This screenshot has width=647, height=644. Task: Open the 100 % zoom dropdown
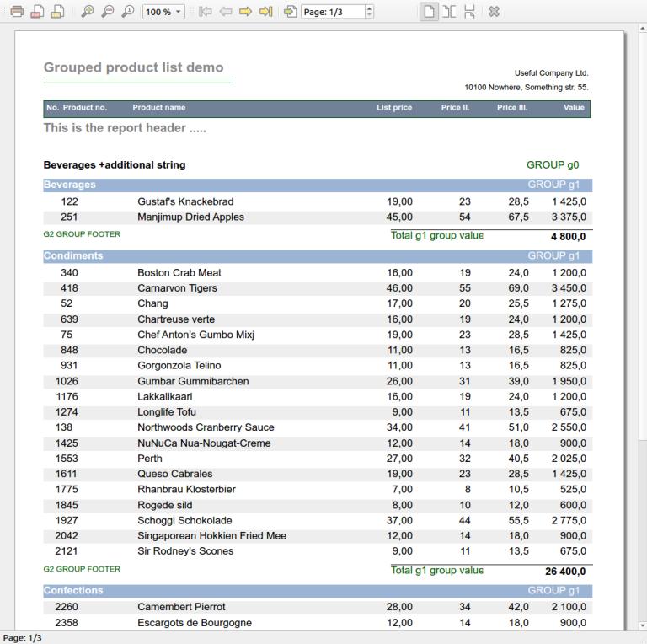click(x=163, y=12)
